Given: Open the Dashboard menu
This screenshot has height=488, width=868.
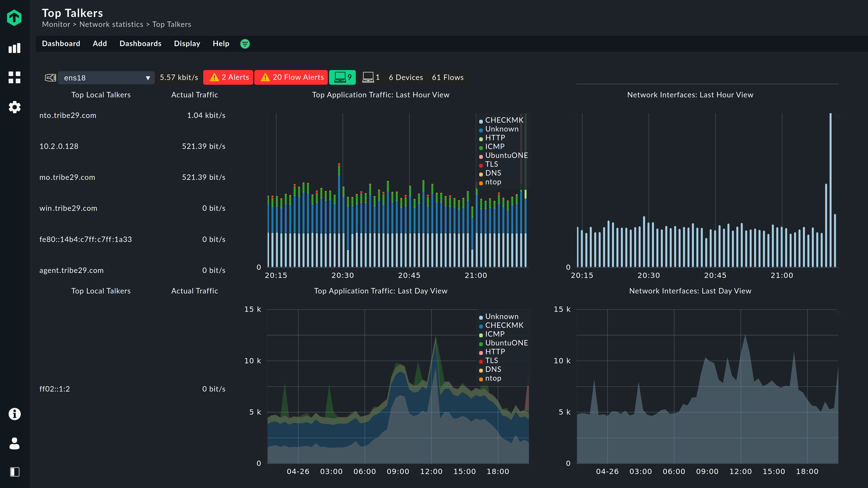Looking at the screenshot, I should [61, 44].
